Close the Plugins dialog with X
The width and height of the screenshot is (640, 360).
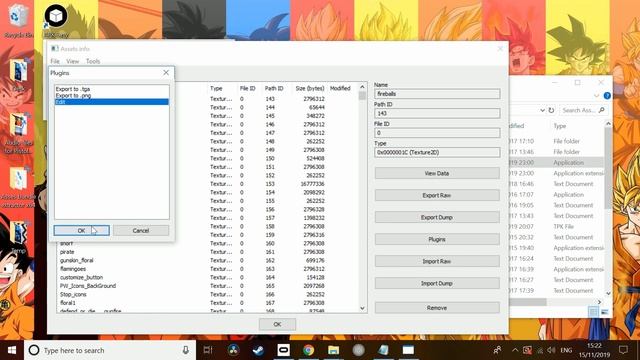coord(166,73)
